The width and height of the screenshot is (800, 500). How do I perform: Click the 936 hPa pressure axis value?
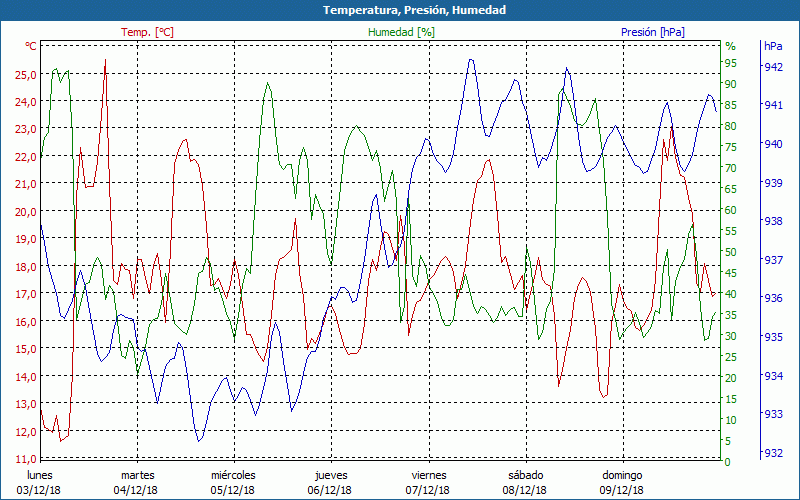773,298
